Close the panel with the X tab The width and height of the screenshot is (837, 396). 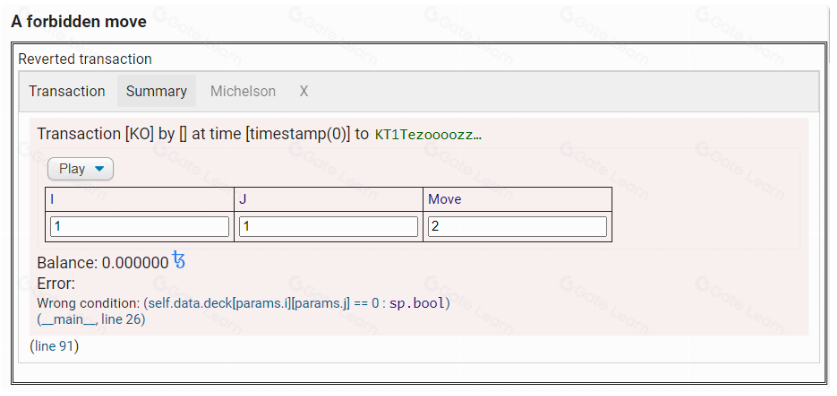304,91
